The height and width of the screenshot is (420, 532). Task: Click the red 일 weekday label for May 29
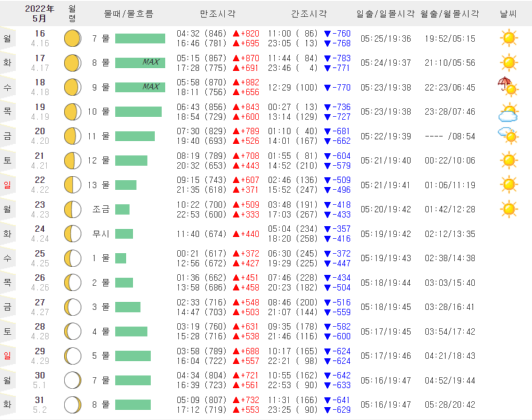(7, 356)
